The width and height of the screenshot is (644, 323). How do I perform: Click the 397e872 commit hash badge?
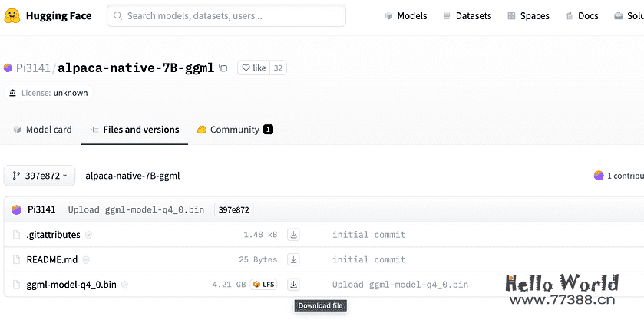(x=233, y=209)
